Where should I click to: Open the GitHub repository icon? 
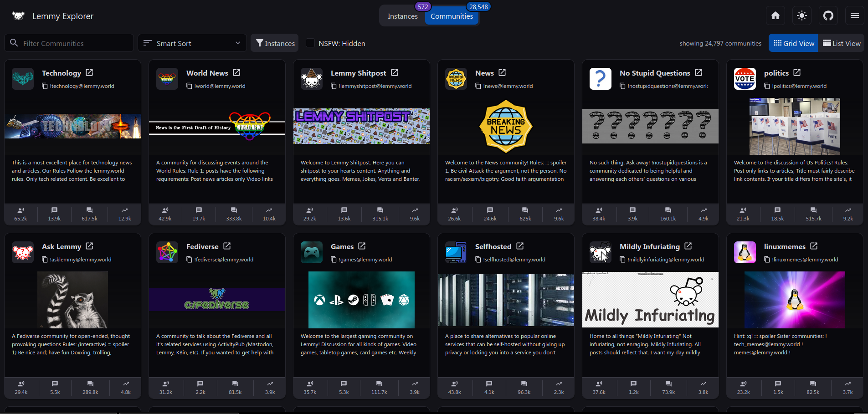point(828,16)
